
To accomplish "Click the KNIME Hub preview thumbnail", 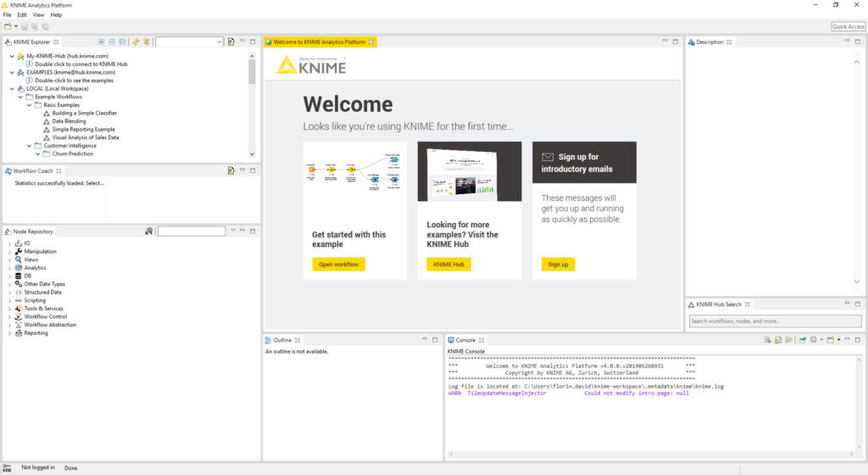I will click(470, 171).
